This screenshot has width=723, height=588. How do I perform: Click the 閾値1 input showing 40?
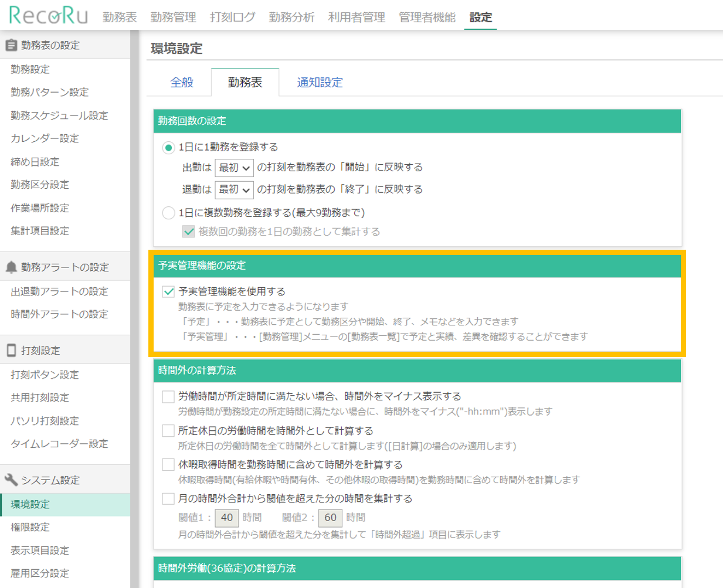[227, 518]
